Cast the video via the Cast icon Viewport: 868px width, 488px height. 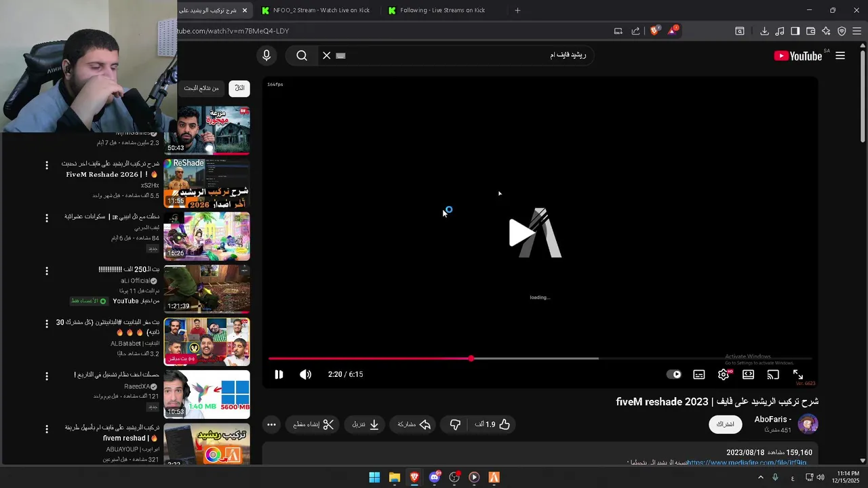[773, 374]
